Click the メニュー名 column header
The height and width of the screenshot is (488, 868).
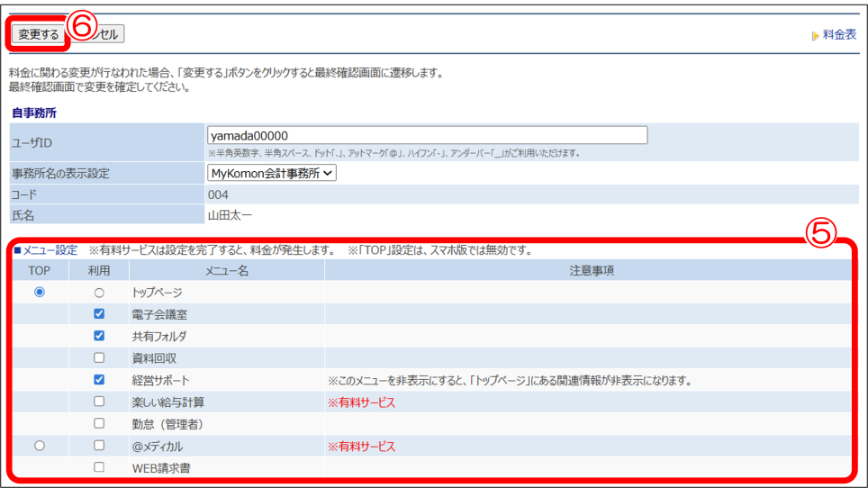tap(226, 270)
